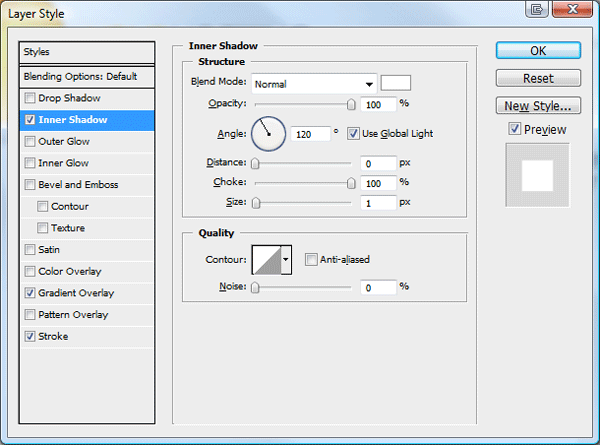Enable the Outer Glow checkbox
600x445 pixels.
click(x=30, y=142)
